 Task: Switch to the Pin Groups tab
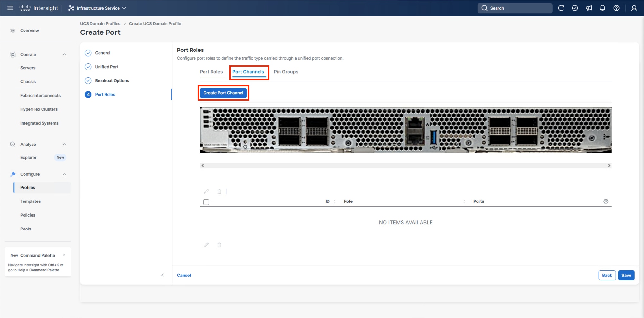click(286, 72)
